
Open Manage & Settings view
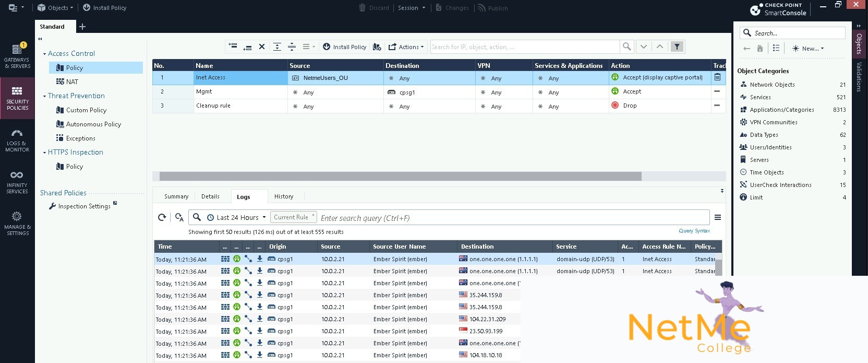(17, 224)
